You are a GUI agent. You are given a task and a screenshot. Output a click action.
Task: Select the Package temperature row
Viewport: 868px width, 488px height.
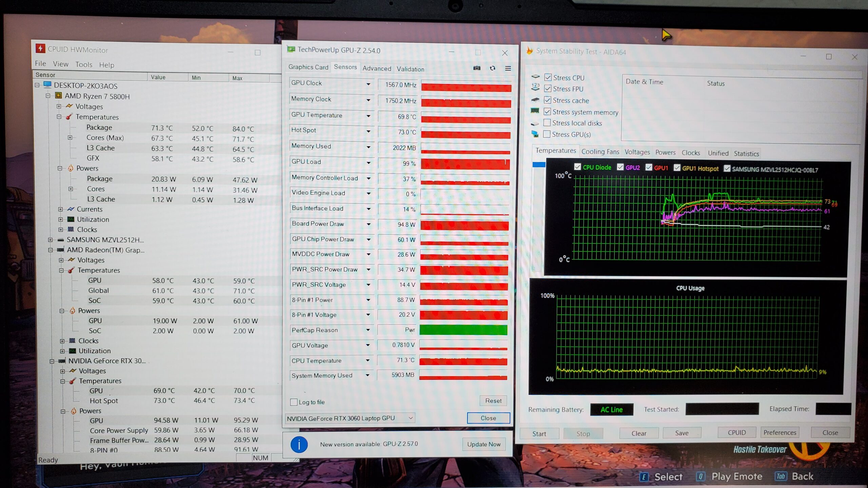[99, 127]
